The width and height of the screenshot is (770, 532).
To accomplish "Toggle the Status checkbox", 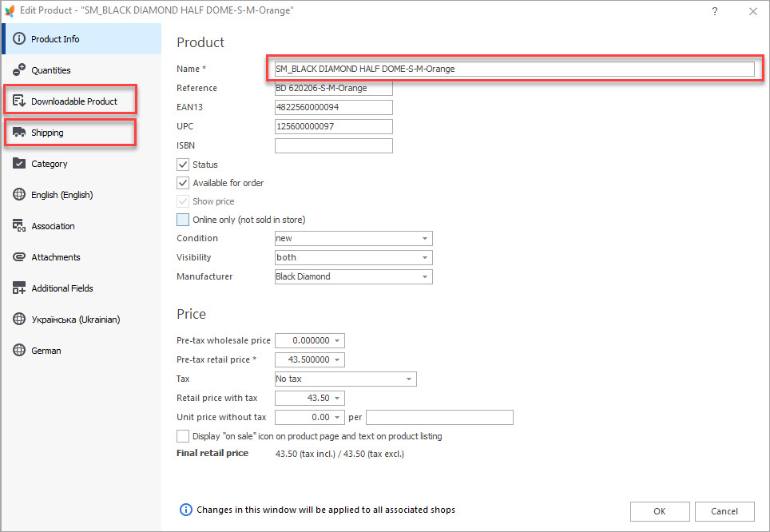I will pos(183,165).
